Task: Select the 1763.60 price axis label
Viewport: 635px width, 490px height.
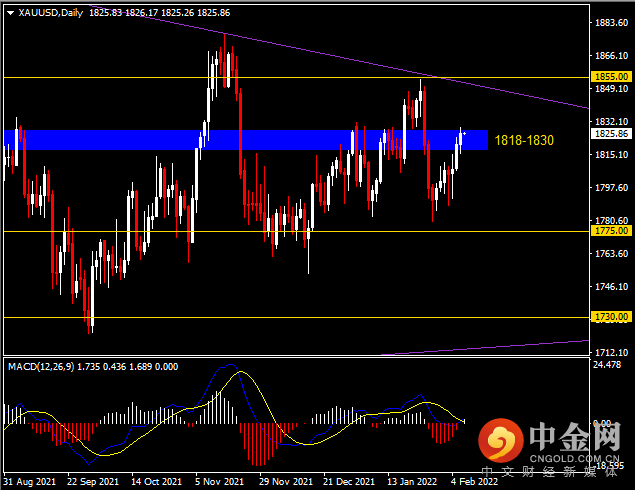Action: click(612, 254)
